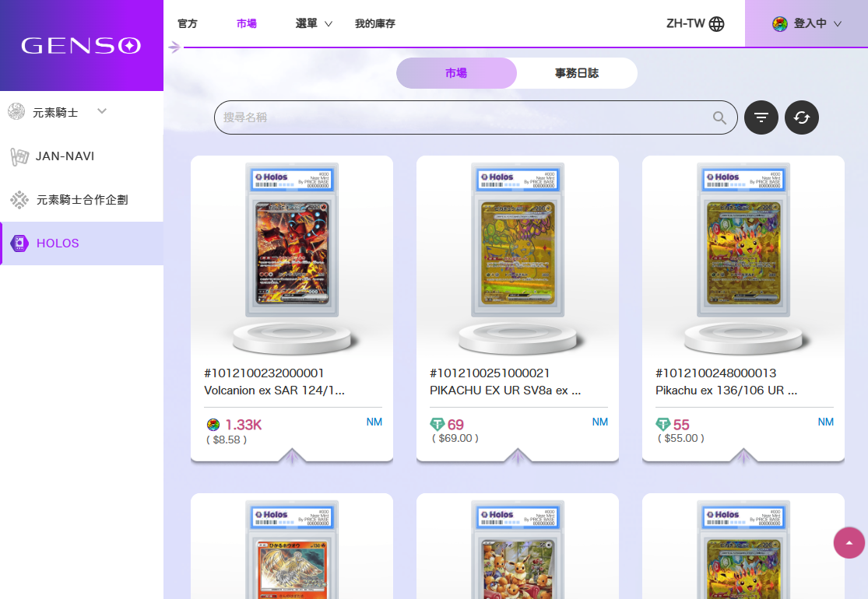Focus the 搜尋名稱 search field

coord(463,117)
